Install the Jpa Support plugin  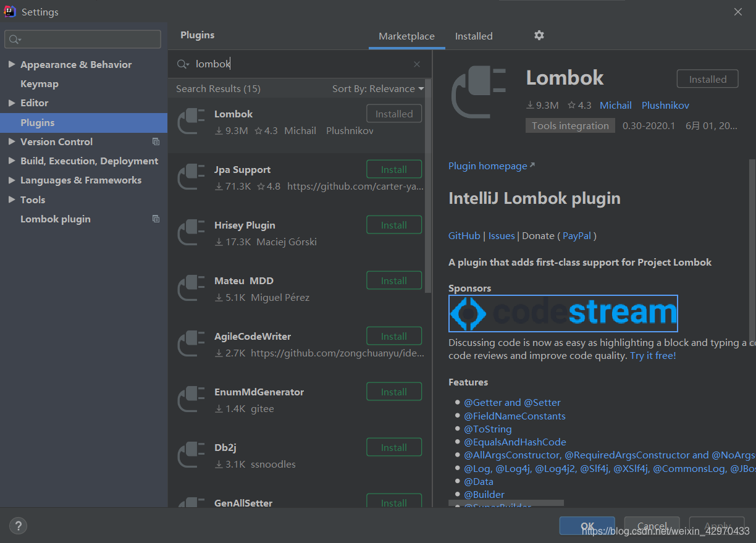tap(394, 170)
